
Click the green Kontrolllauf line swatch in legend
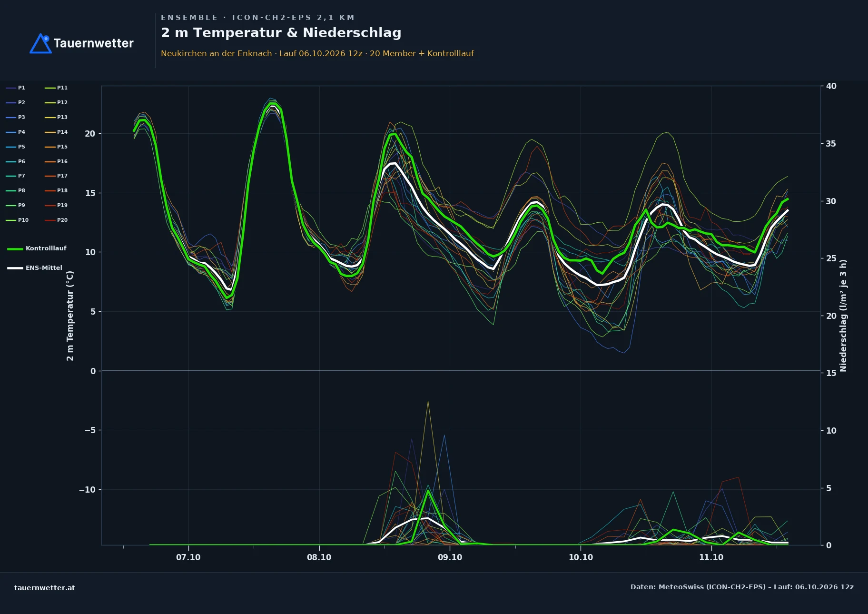pos(15,249)
